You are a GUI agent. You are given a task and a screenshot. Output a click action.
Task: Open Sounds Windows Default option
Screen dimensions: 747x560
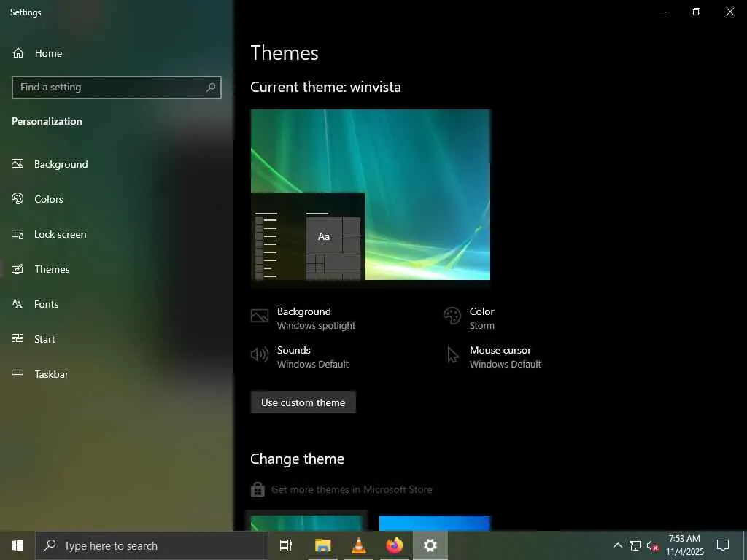(300, 357)
